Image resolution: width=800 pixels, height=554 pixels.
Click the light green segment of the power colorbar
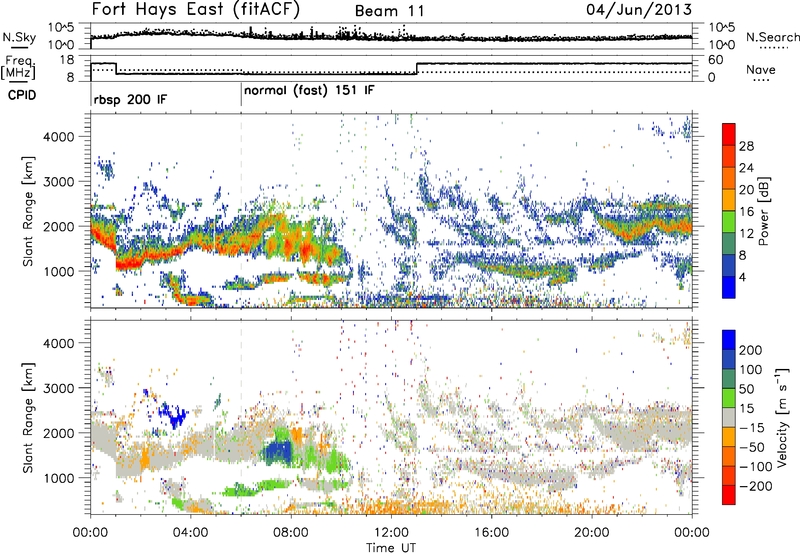click(729, 222)
